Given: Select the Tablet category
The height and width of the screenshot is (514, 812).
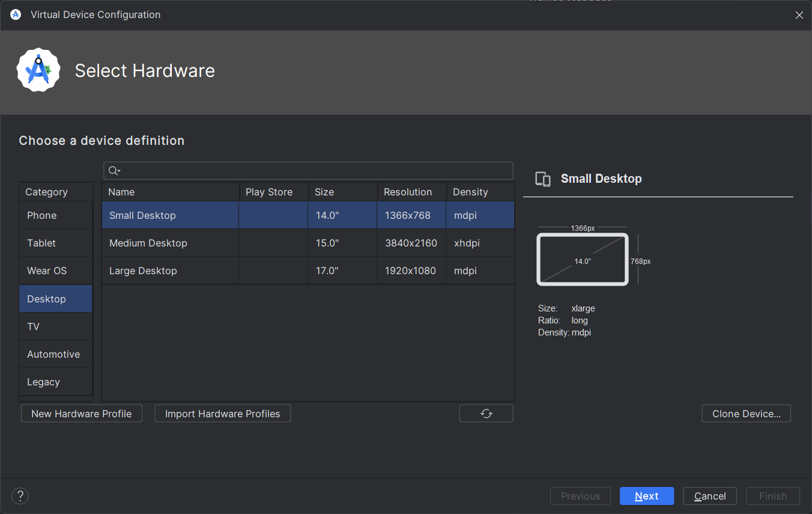Looking at the screenshot, I should 56,243.
